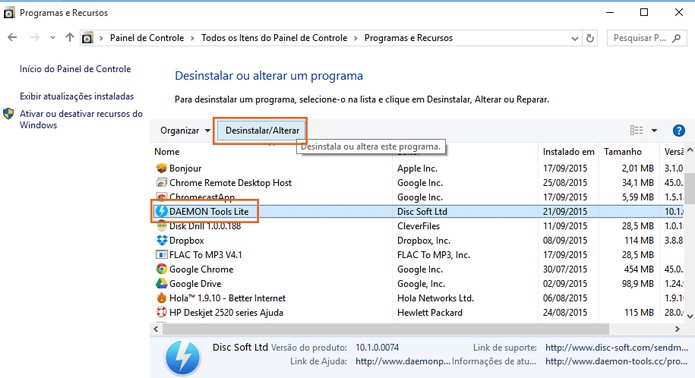The image size is (695, 378).
Task: Click the Google Drive program icon
Action: pos(161,284)
